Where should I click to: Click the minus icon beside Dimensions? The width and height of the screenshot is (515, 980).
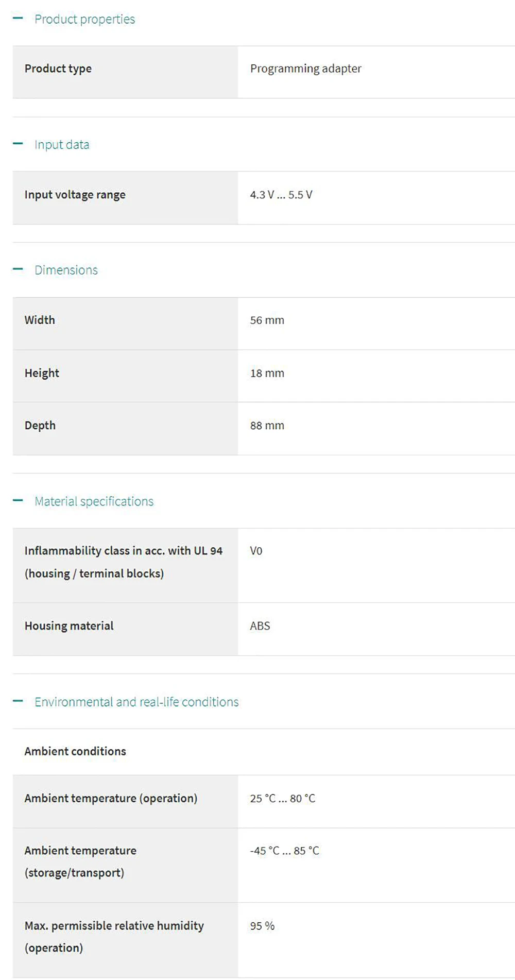pos(18,269)
